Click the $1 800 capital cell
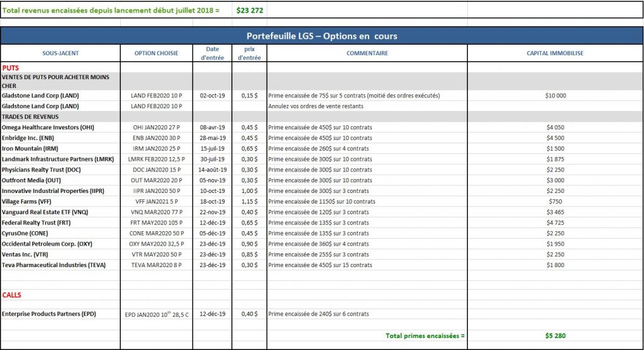The width and height of the screenshot is (644, 350). [x=555, y=266]
